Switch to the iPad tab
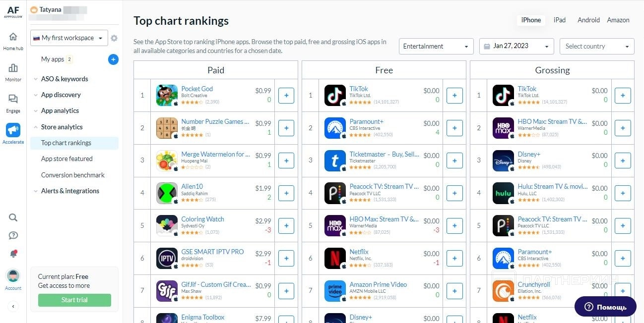Viewport: 644px width, 323px height. 560,20
